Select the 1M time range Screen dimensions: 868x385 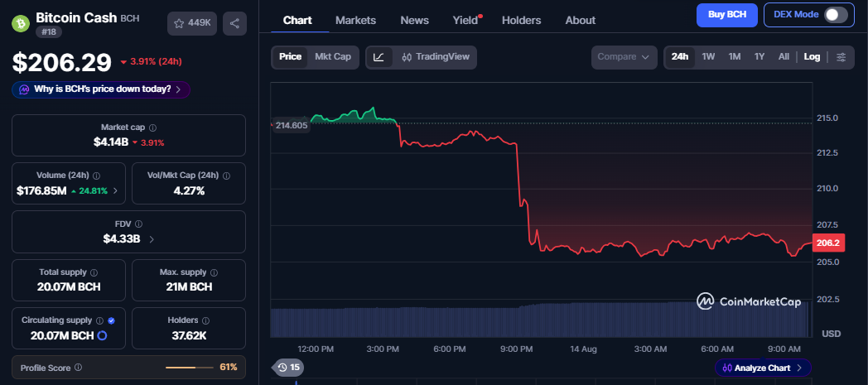[x=735, y=57]
